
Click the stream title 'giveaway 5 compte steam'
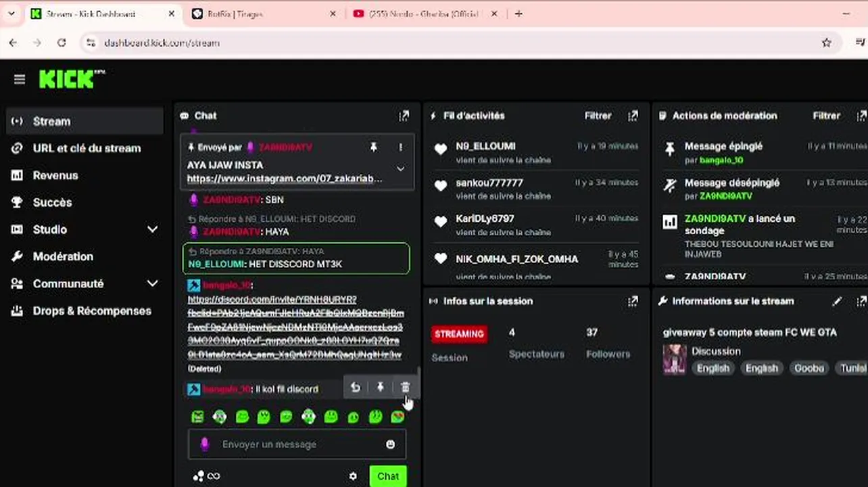[750, 332]
